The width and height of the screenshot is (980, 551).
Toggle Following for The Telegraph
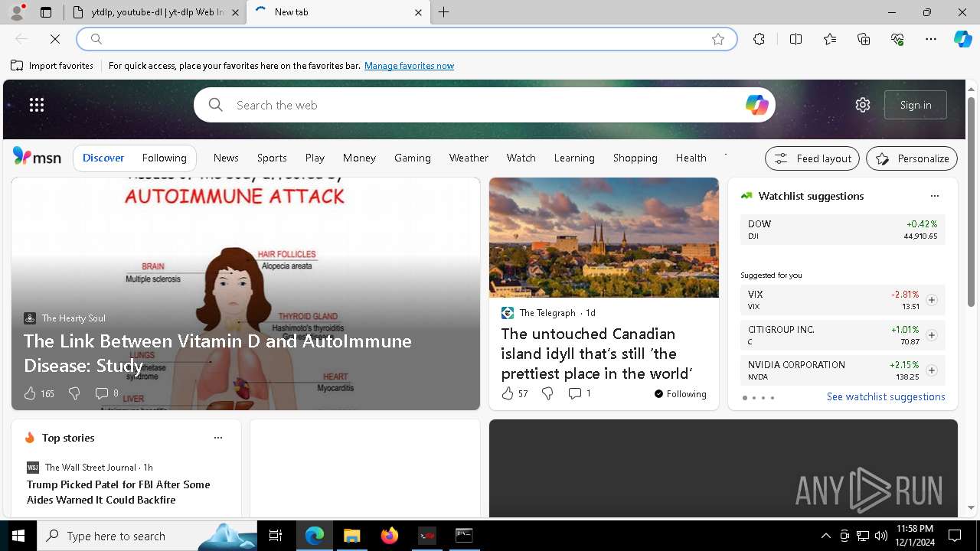680,394
